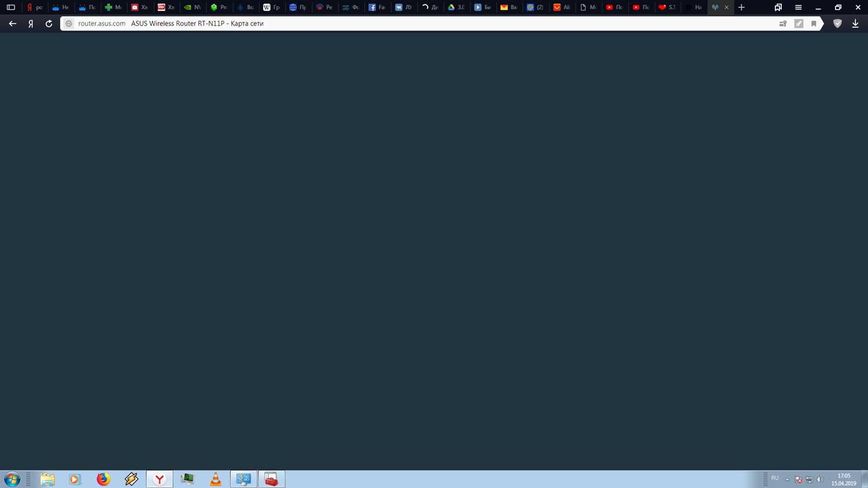The width and height of the screenshot is (868, 488).
Task: Show hidden tray icons arrow
Action: (787, 480)
